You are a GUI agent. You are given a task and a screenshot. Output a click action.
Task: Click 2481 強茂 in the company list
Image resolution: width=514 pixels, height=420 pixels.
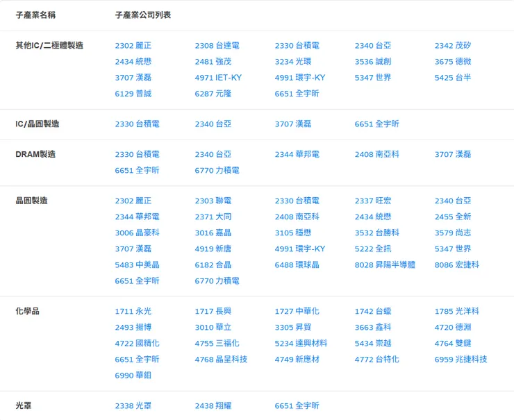213,62
